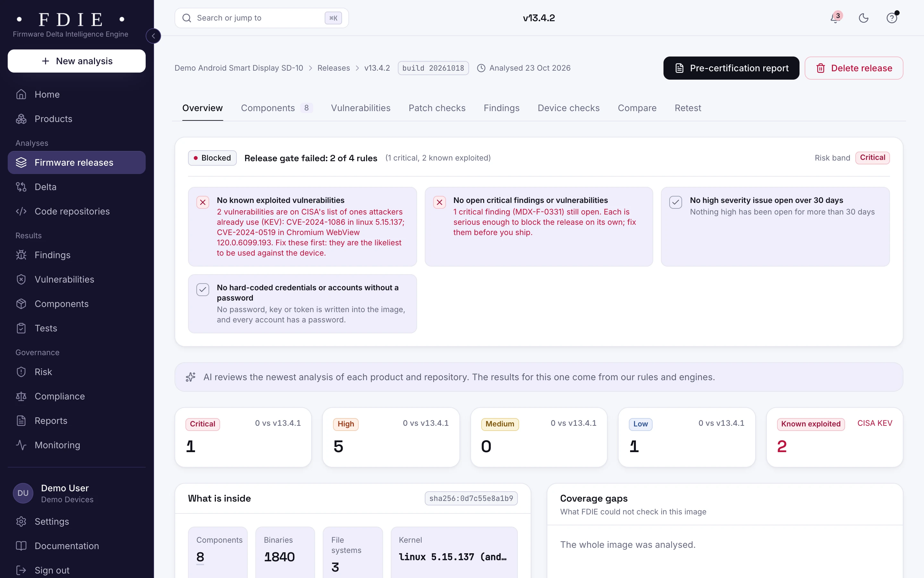Open Findings under Results in sidebar

coord(77,255)
